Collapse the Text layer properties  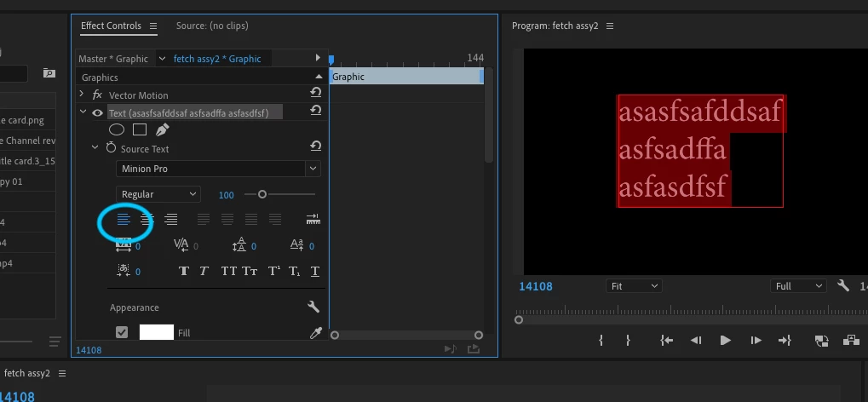point(83,112)
